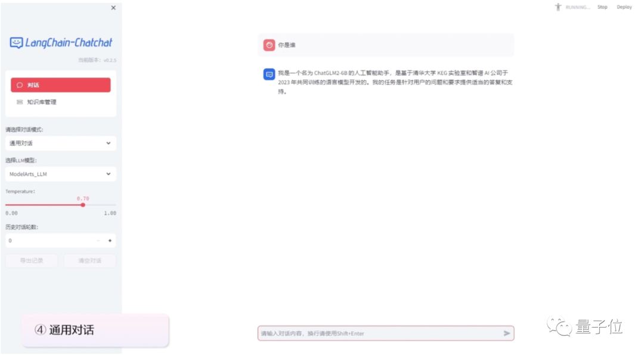This screenshot has height=355, width=644.
Task: Expand the LLM model list via its chevron
Action: (109, 173)
